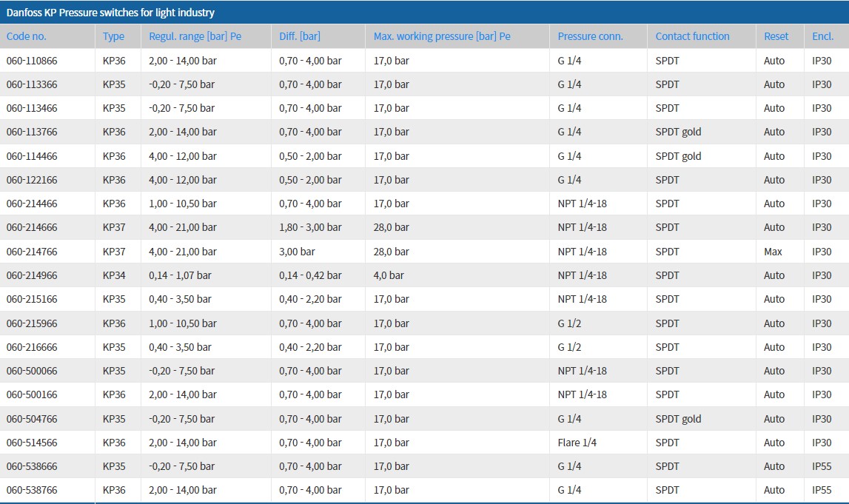Click the table title Danfoss KP Pressure switches

pos(110,13)
